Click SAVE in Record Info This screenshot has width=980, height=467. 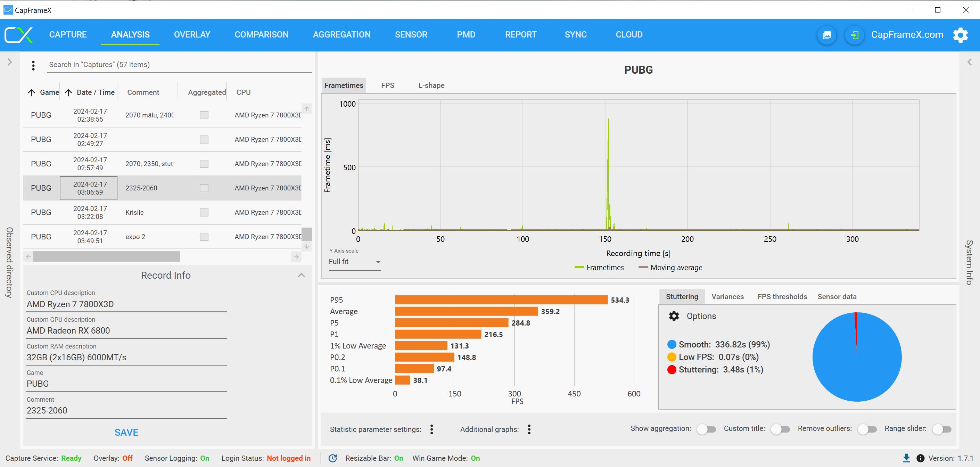126,432
